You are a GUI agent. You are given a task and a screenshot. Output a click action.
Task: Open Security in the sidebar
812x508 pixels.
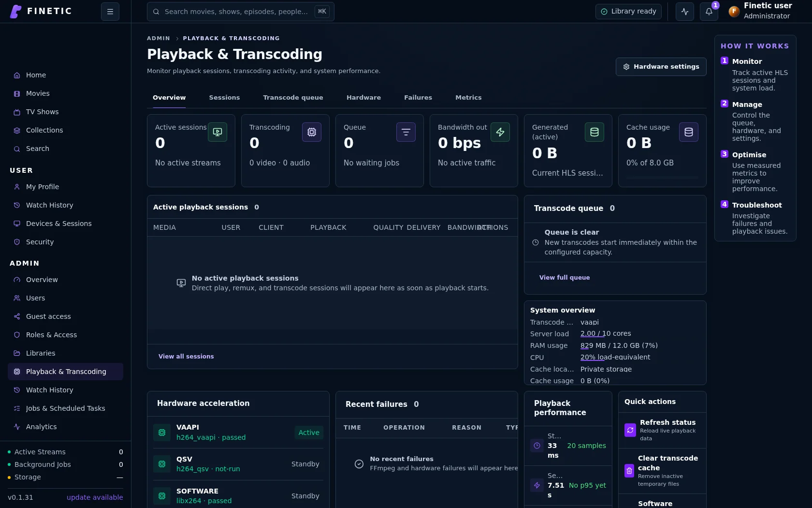(65, 242)
